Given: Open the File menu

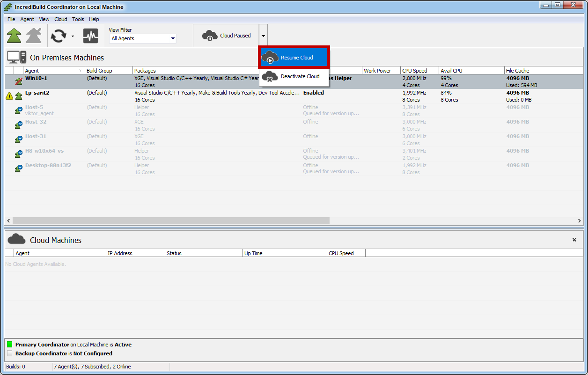Looking at the screenshot, I should click(x=11, y=19).
